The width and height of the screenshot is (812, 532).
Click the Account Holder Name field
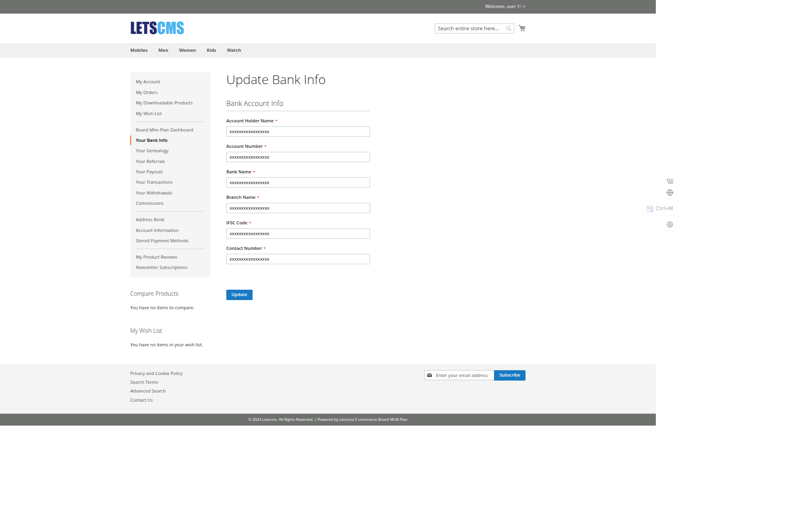click(298, 132)
